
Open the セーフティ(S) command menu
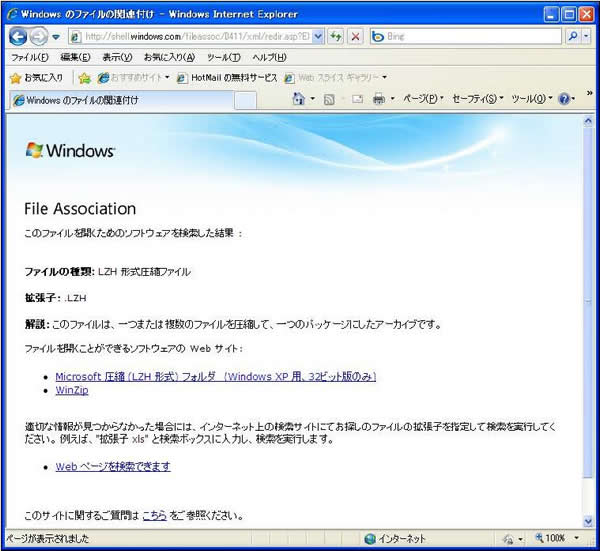(x=478, y=99)
